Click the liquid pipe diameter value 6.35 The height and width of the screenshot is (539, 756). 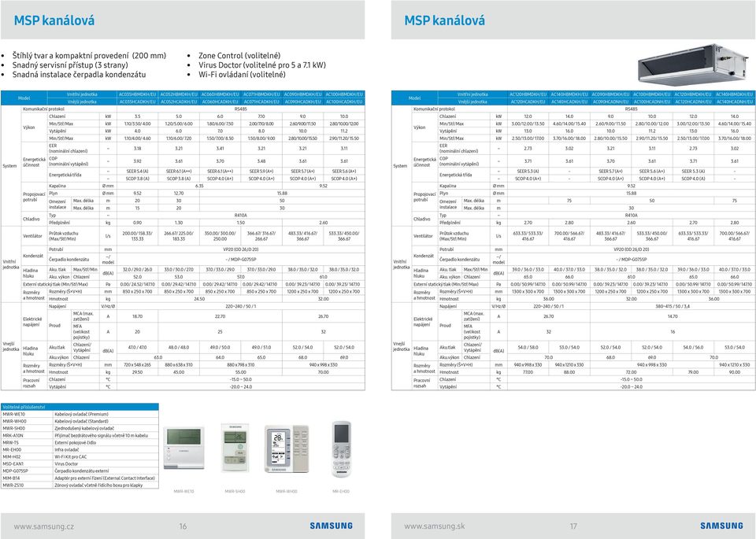199,186
